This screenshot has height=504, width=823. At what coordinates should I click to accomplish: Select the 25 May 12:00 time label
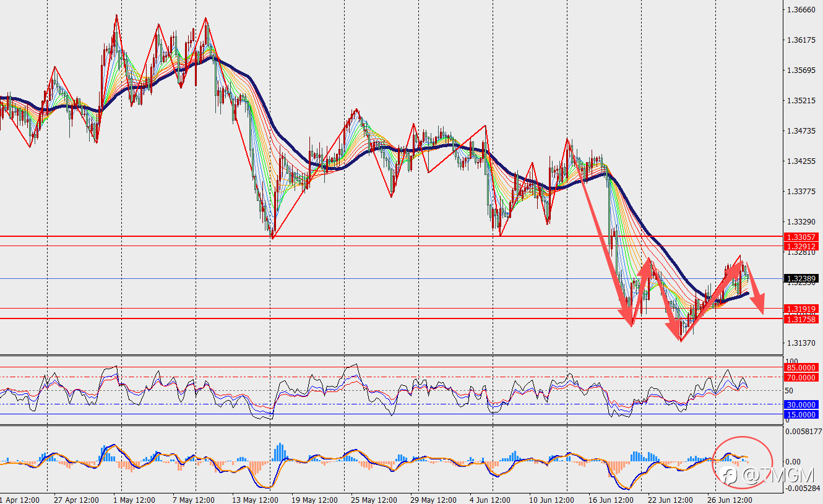pos(373,499)
